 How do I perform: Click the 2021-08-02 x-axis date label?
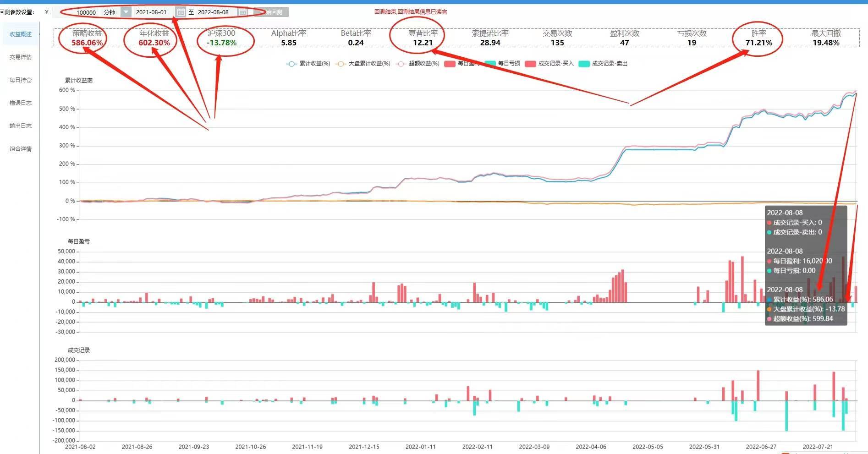(x=80, y=447)
